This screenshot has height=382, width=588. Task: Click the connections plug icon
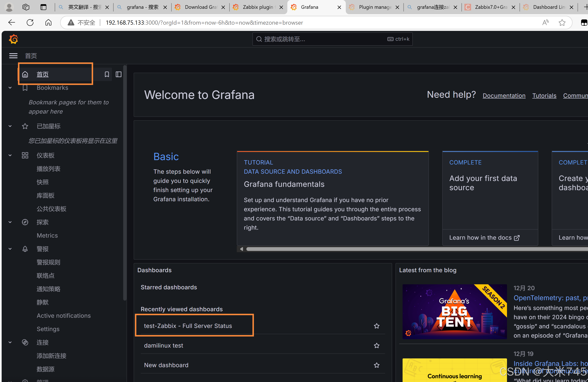coord(25,342)
